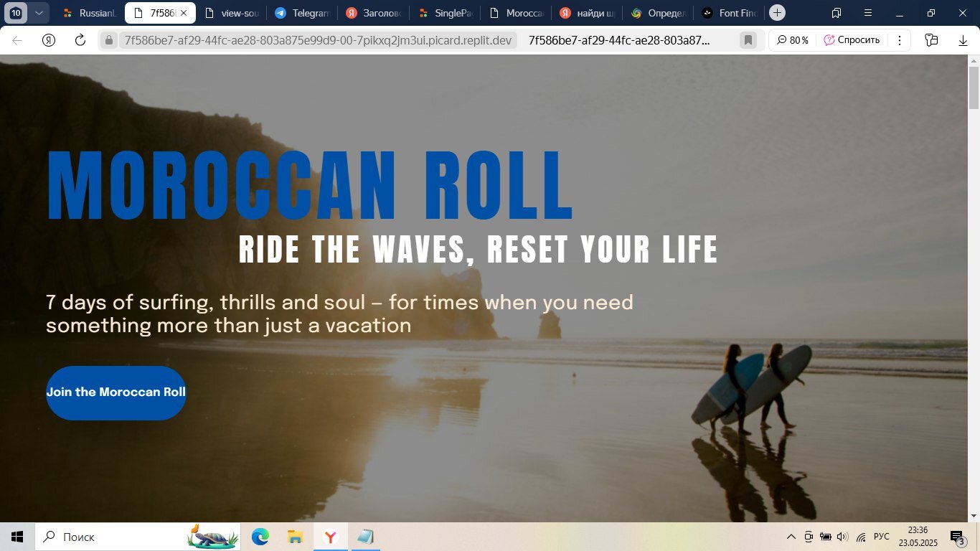Click the vertical page scrollbar thumb

pos(974,88)
